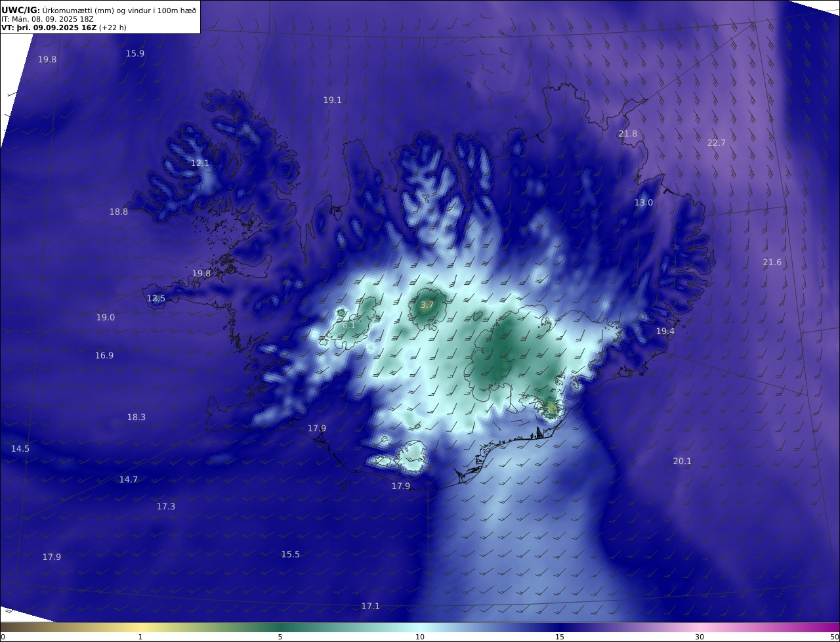Click the colorbar tick label 50
Screen dimensions: 840x642
click(x=835, y=637)
